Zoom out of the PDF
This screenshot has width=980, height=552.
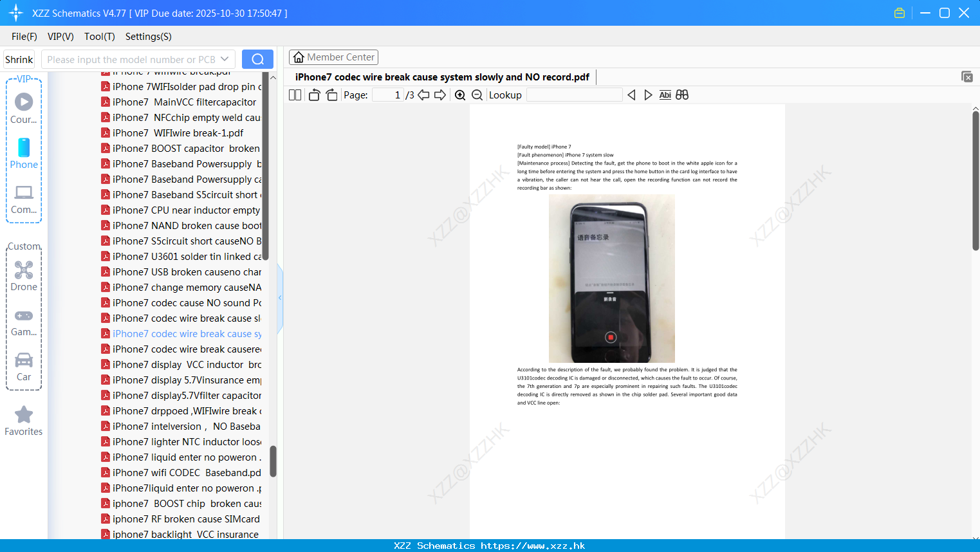[x=477, y=95]
